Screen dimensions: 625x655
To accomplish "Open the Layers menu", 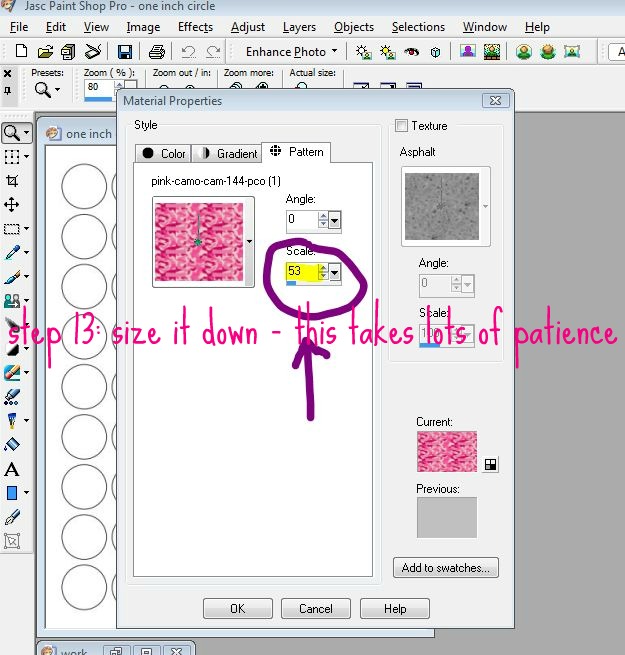I will click(x=299, y=27).
